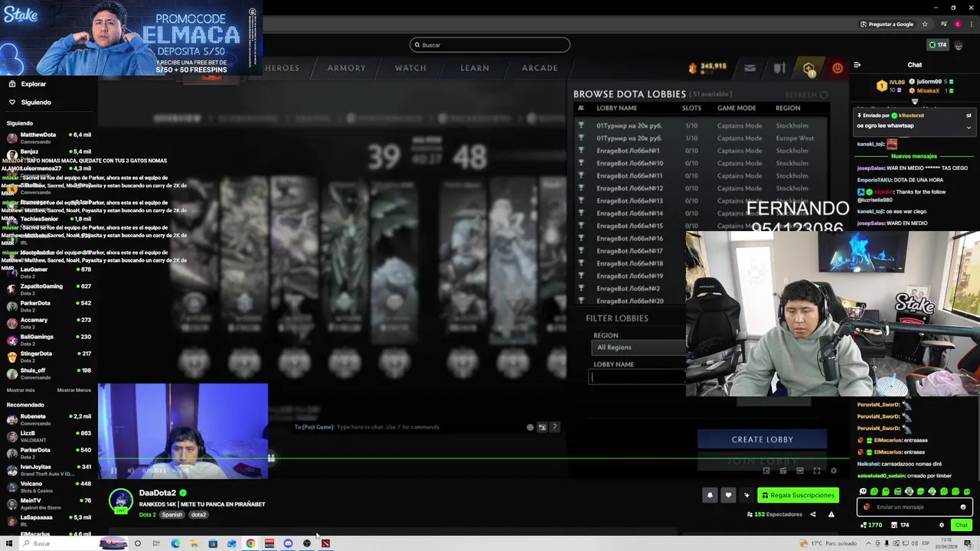Click the Kick Buscar search field

(x=490, y=44)
